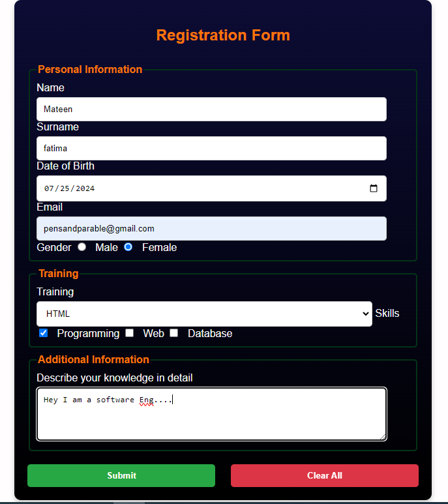Image resolution: width=448 pixels, height=504 pixels.
Task: Enable the Database skill checkbox
Action: coord(174,333)
